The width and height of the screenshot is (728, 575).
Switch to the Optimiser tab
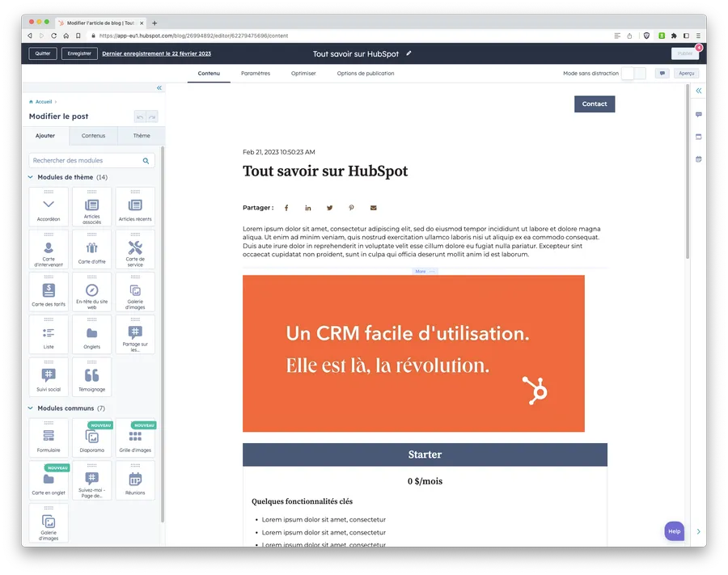[303, 74]
